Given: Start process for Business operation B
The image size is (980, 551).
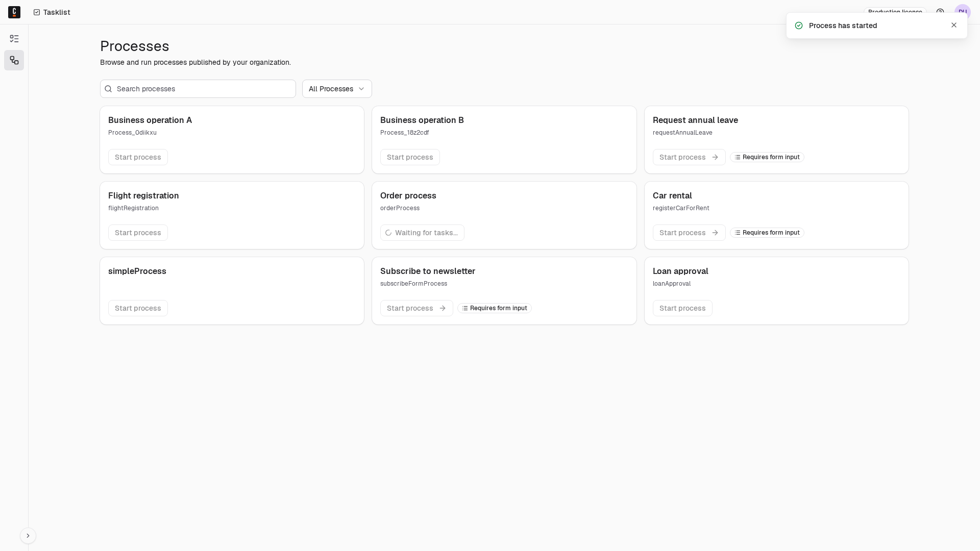Looking at the screenshot, I should (x=410, y=157).
